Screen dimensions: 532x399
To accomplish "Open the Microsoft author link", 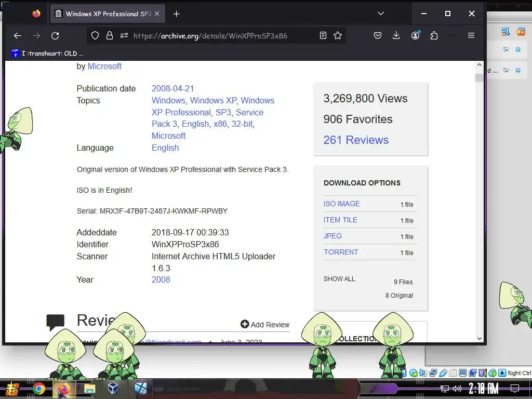I will (104, 66).
